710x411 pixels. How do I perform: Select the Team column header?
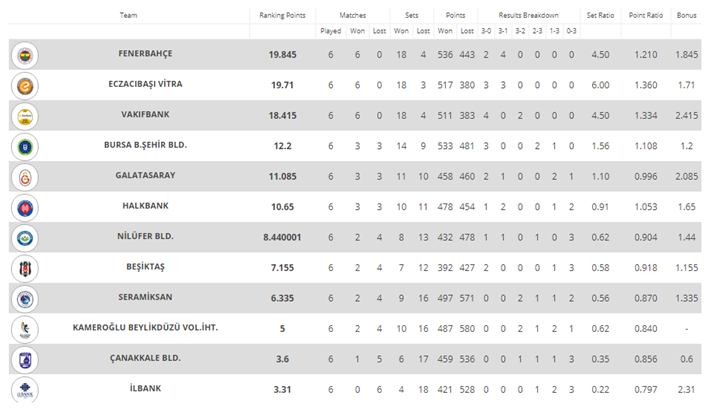[x=129, y=15]
